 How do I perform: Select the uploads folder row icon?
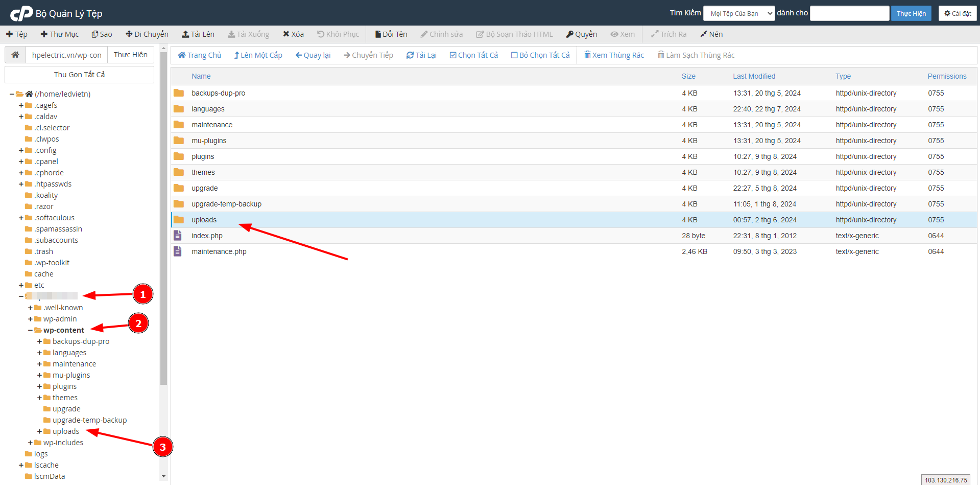click(179, 220)
